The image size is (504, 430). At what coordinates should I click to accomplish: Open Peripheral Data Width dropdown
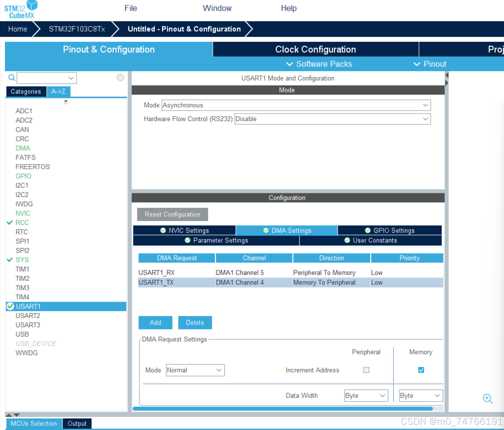pyautogui.click(x=366, y=396)
